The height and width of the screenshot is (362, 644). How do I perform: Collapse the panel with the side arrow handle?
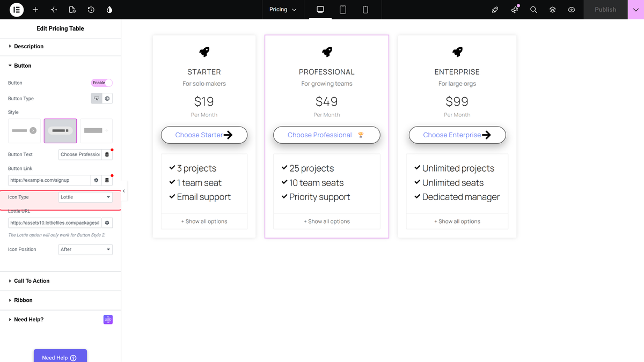click(x=124, y=191)
